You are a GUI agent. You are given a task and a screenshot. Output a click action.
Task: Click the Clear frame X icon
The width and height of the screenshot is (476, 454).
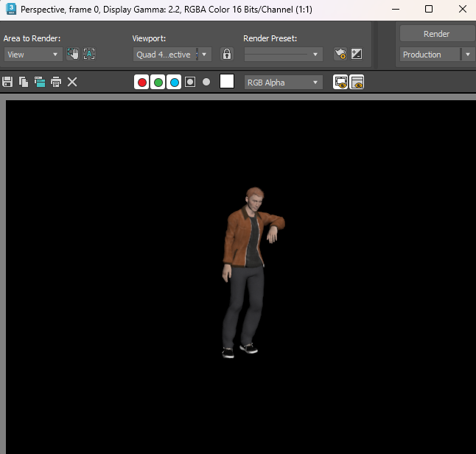point(72,82)
